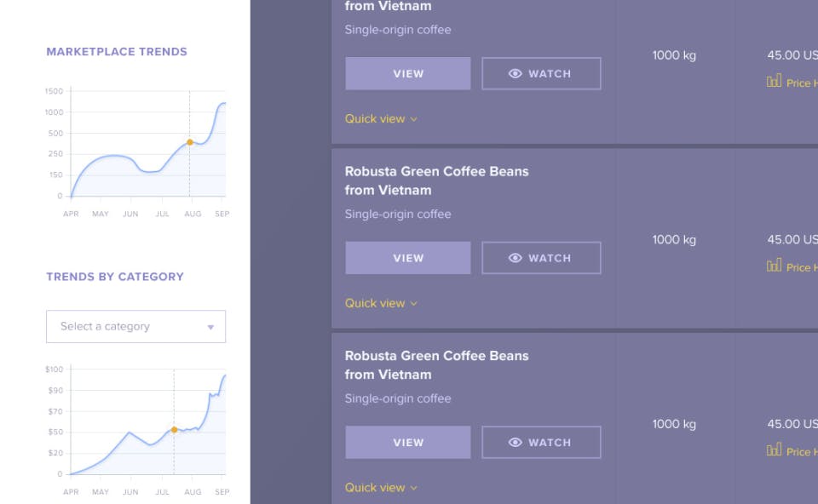The width and height of the screenshot is (818, 504).
Task: Expand Quick view in bottom listing
Action: pyautogui.click(x=381, y=488)
